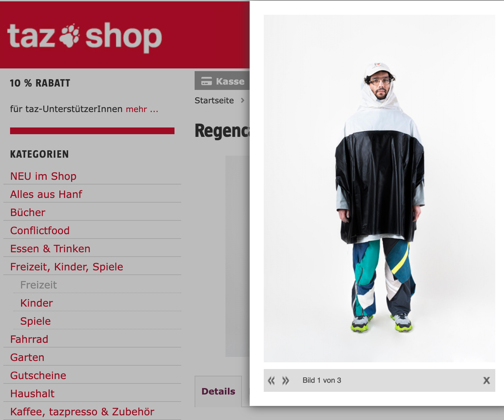504x420 pixels.
Task: Open Kaffee, tazpresso & Zubehör category
Action: [82, 412]
